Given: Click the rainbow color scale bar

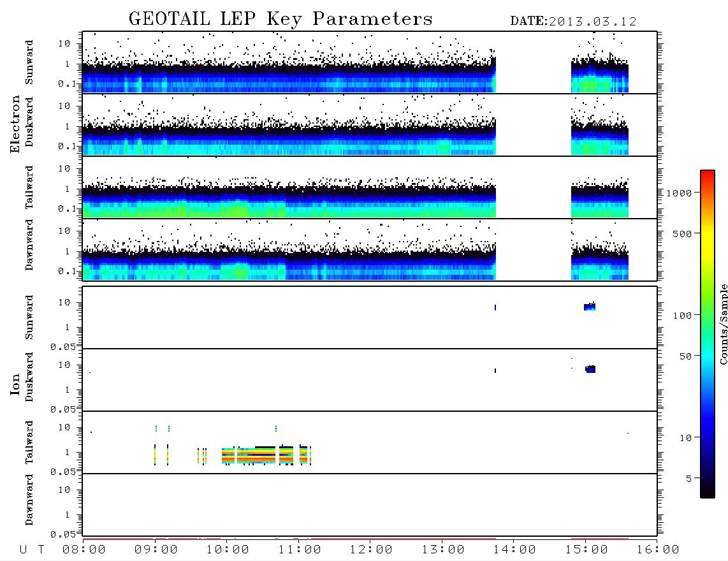Looking at the screenshot, I should click(x=707, y=334).
